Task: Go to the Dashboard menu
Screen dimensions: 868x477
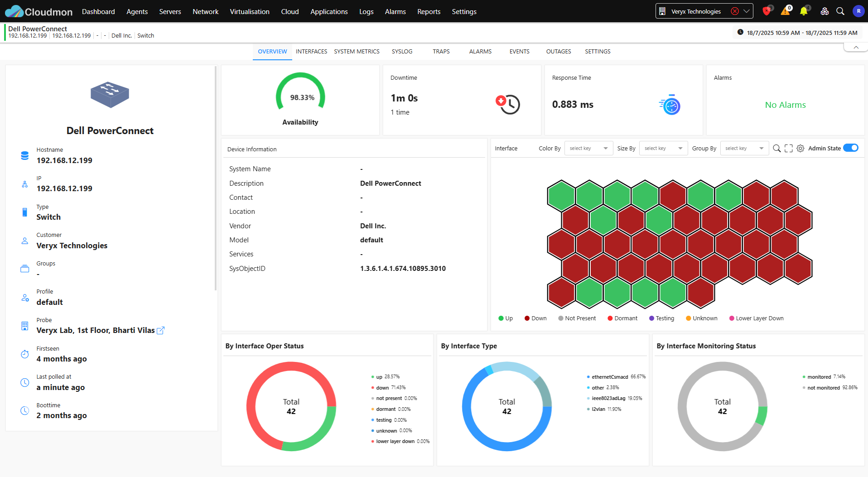Action: click(98, 11)
